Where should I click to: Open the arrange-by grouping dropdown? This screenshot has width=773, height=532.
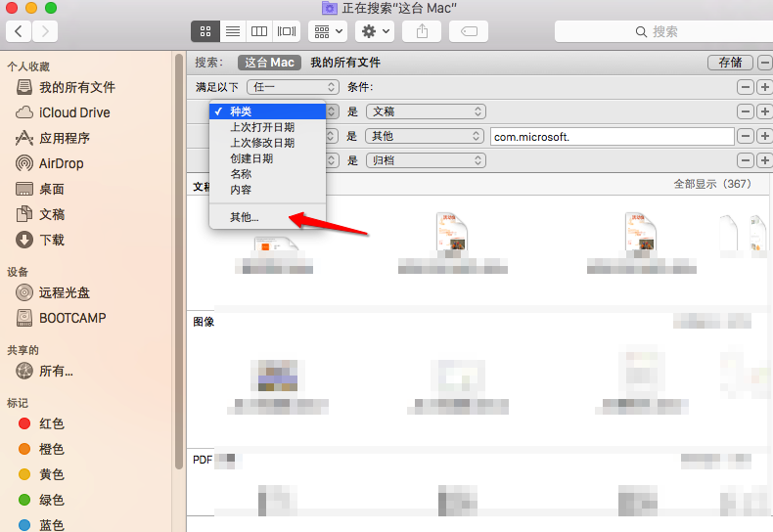pyautogui.click(x=328, y=31)
